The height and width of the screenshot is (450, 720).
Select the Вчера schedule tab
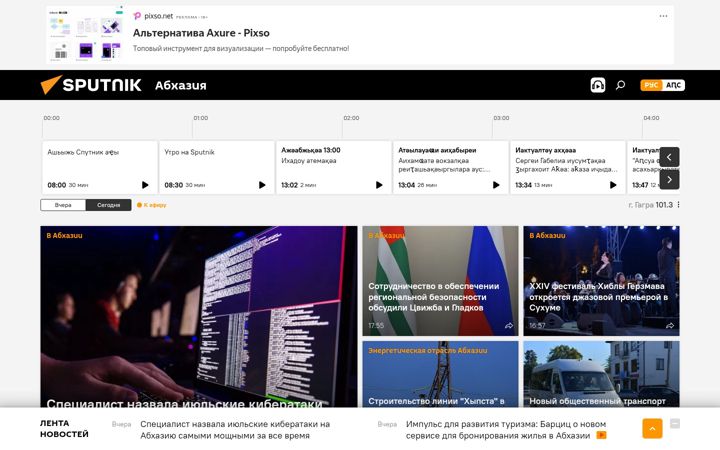click(63, 205)
